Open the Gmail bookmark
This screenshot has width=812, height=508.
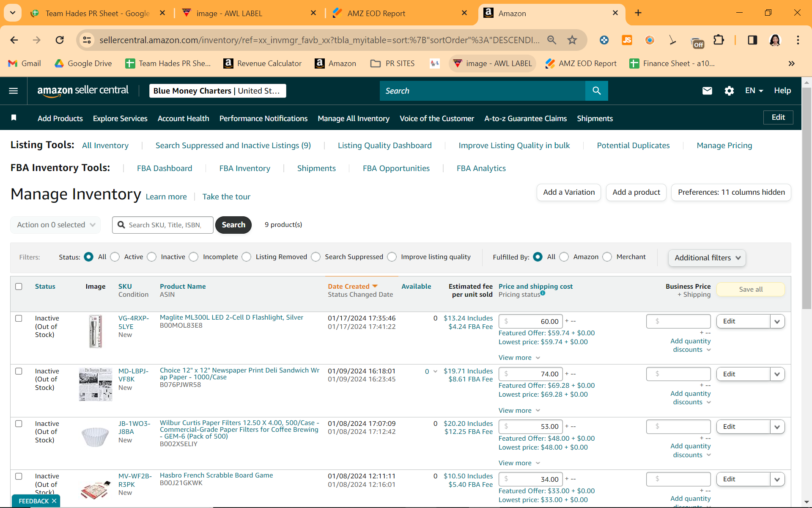[25, 63]
